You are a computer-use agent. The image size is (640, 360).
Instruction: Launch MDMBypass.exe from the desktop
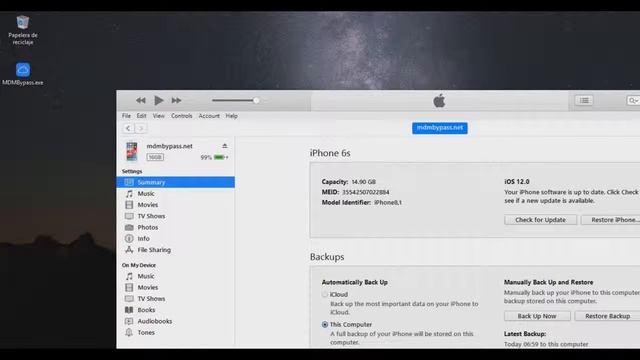23,74
